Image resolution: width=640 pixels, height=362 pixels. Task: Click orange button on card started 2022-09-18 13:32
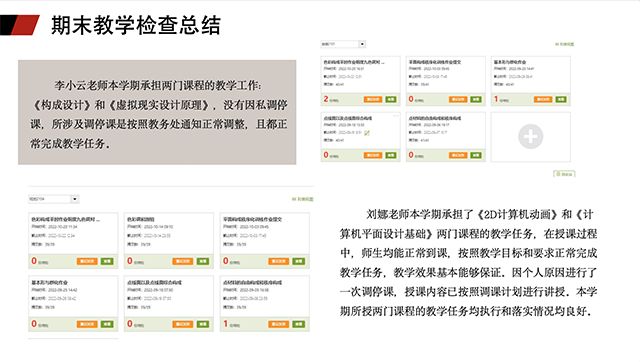pos(373,155)
